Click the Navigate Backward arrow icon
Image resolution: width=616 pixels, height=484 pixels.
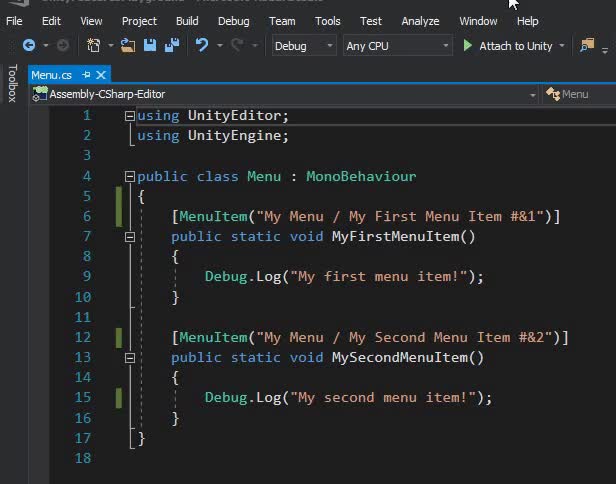tap(28, 46)
